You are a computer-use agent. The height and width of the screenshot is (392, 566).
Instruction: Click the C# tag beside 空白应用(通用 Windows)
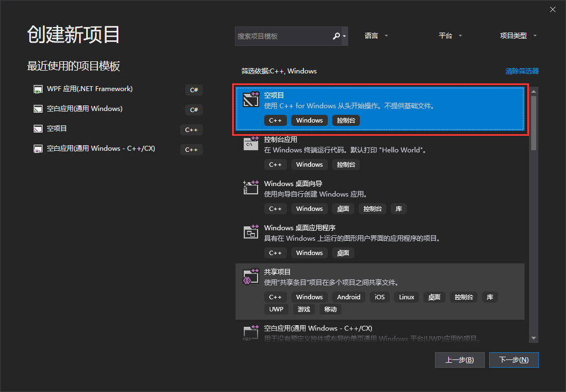pos(194,110)
